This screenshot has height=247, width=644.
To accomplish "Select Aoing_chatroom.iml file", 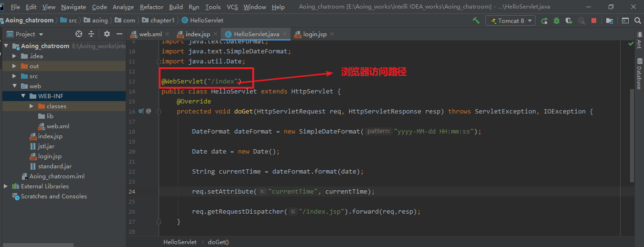I will [53, 176].
